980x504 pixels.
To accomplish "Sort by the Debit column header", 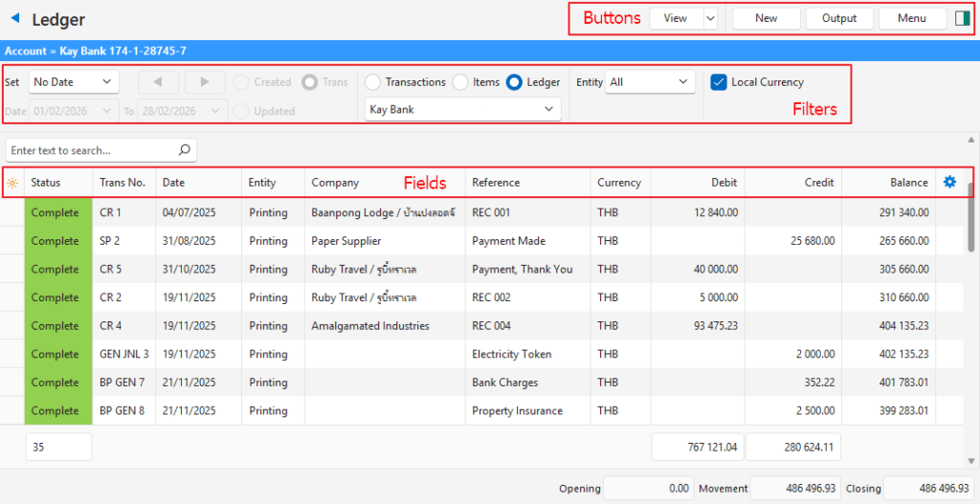I will (698, 183).
